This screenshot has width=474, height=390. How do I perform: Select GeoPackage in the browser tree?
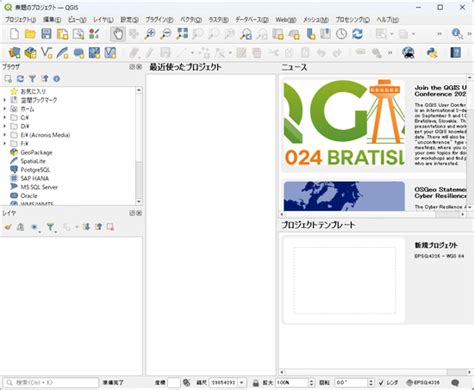[x=36, y=152]
